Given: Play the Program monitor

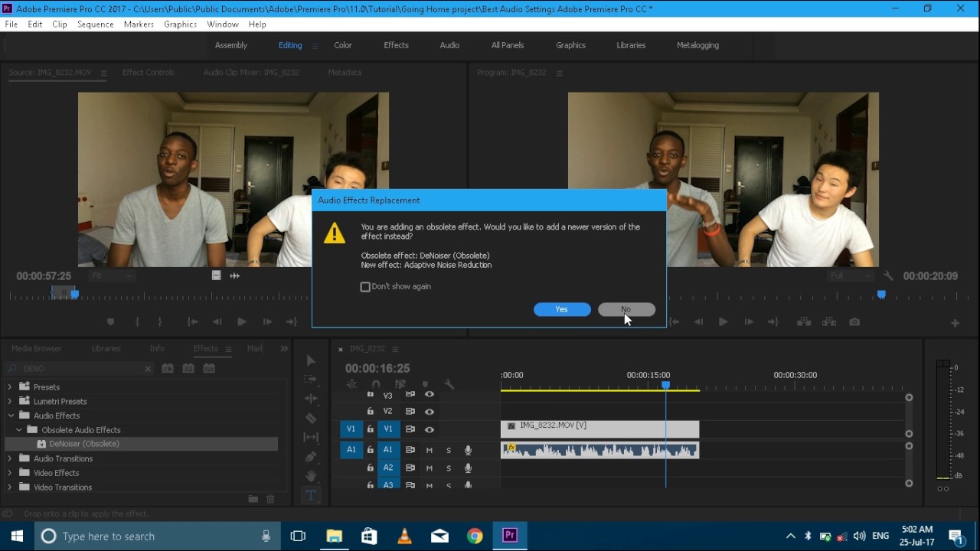Looking at the screenshot, I should [x=723, y=322].
